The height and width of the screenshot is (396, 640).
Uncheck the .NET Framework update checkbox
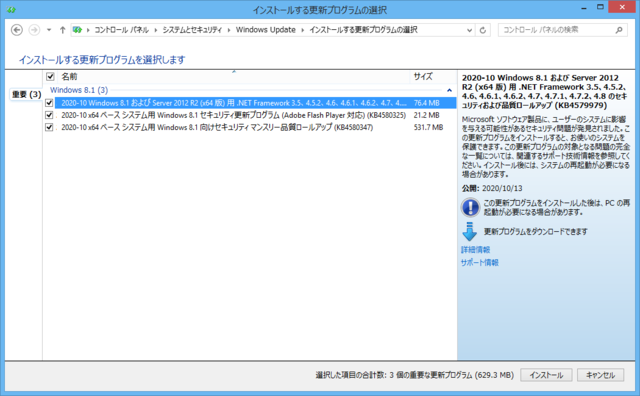pos(49,103)
